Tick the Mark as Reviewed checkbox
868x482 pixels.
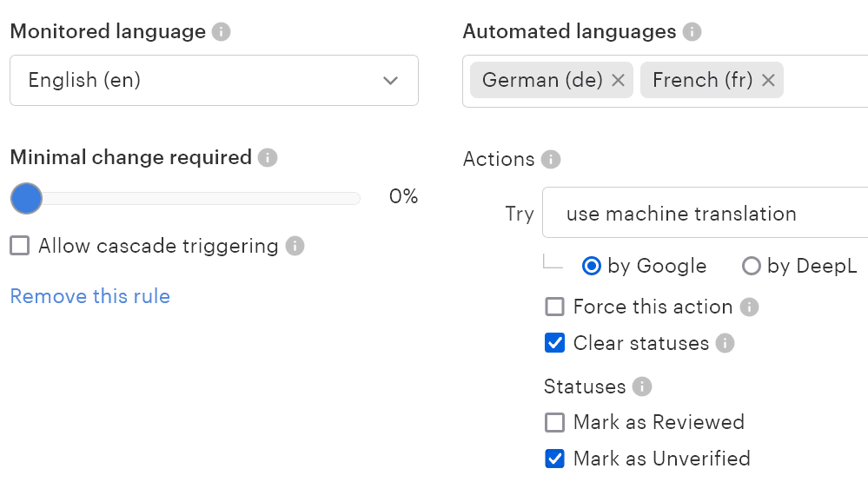554,423
